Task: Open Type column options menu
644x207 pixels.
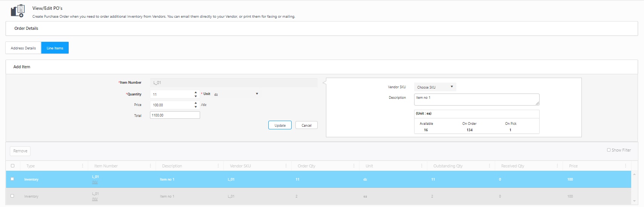Action: pyautogui.click(x=83, y=166)
